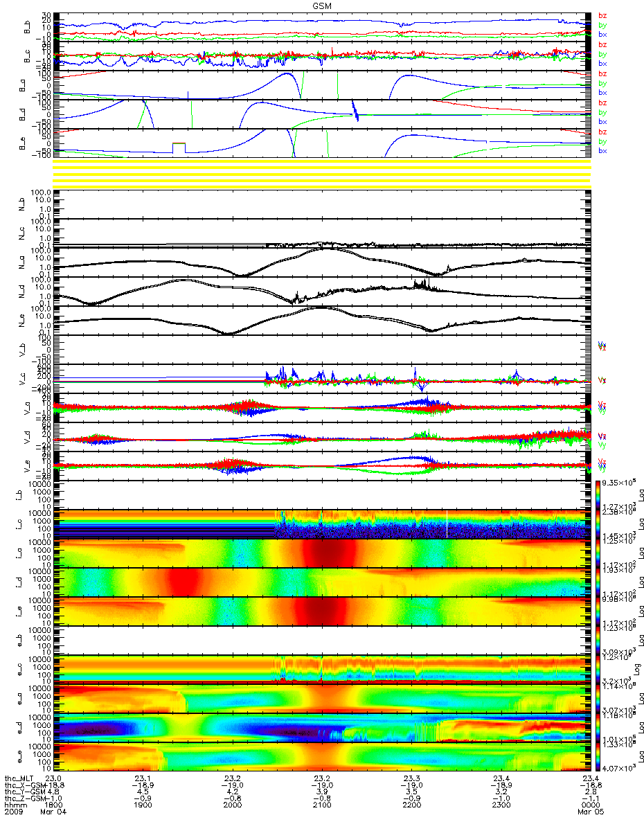Click the bz legend label of B_b panel
644x831 pixels.
pyautogui.click(x=602, y=16)
